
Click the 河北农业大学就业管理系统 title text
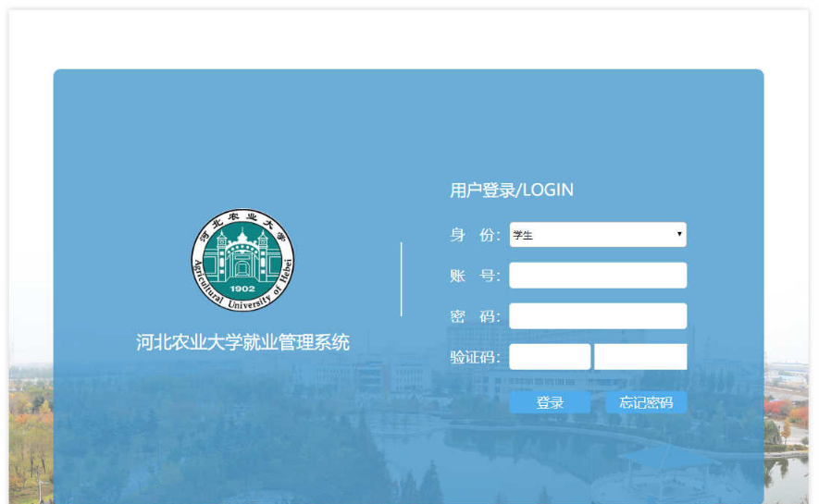tap(242, 343)
